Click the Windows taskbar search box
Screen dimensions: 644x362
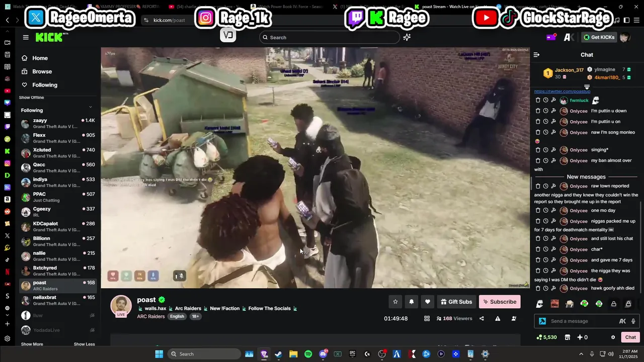(204, 354)
